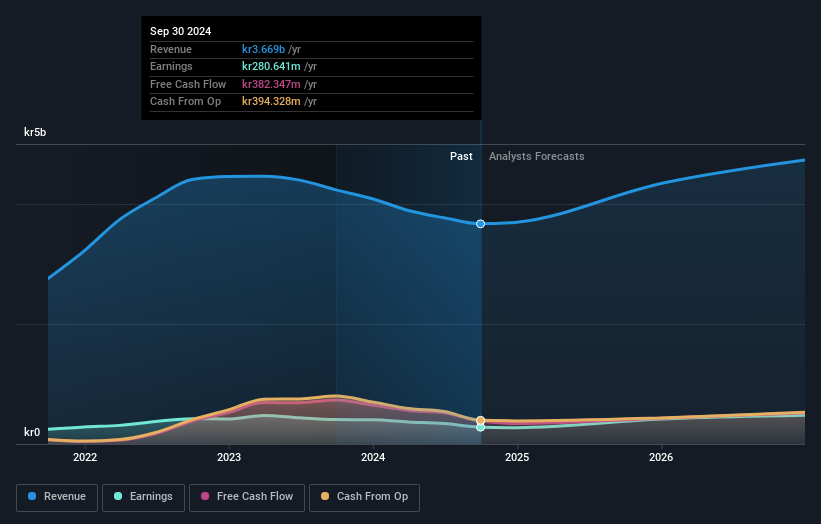The image size is (821, 524).
Task: Click the kr5b y-axis label
Action: tap(35, 132)
